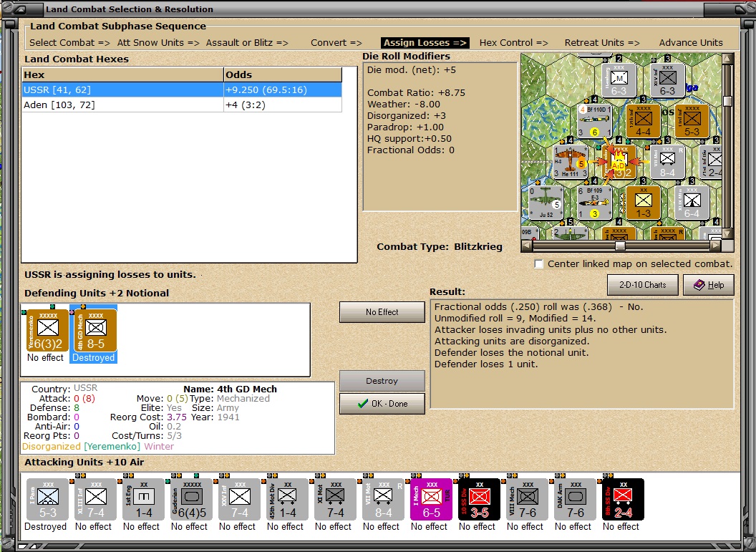Select the Yeremenko 6(3)2 defending unit
Viewport: 756px width, 552px height.
click(x=47, y=330)
